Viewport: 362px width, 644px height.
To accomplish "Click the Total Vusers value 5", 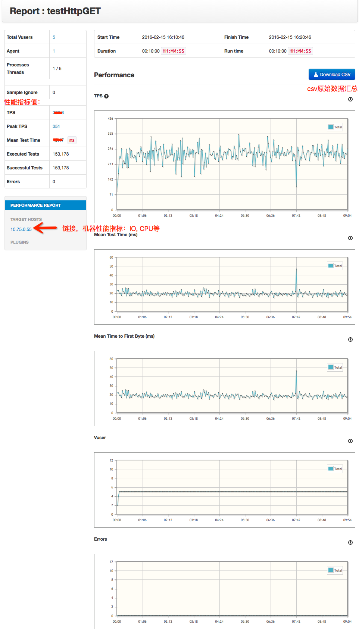I will coord(54,37).
